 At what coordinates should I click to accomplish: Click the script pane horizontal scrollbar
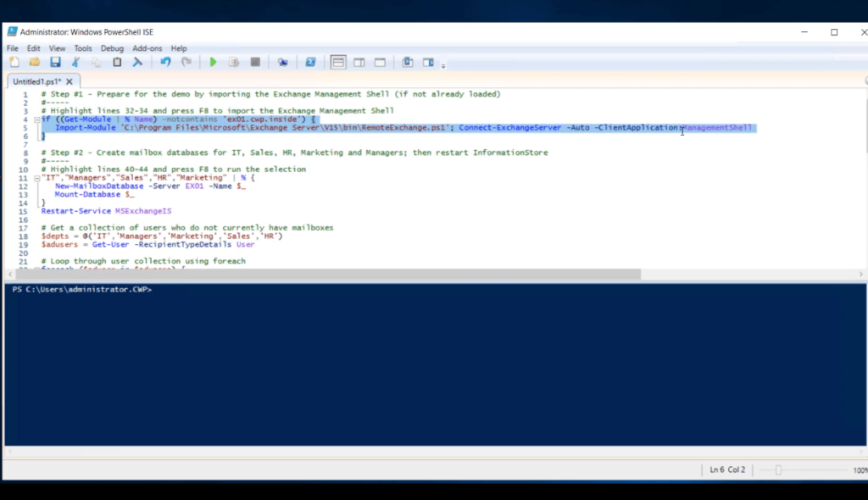pos(424,275)
